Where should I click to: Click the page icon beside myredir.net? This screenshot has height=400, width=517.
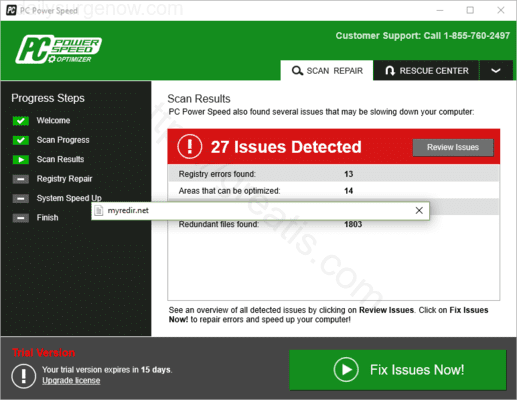pyautogui.click(x=98, y=211)
